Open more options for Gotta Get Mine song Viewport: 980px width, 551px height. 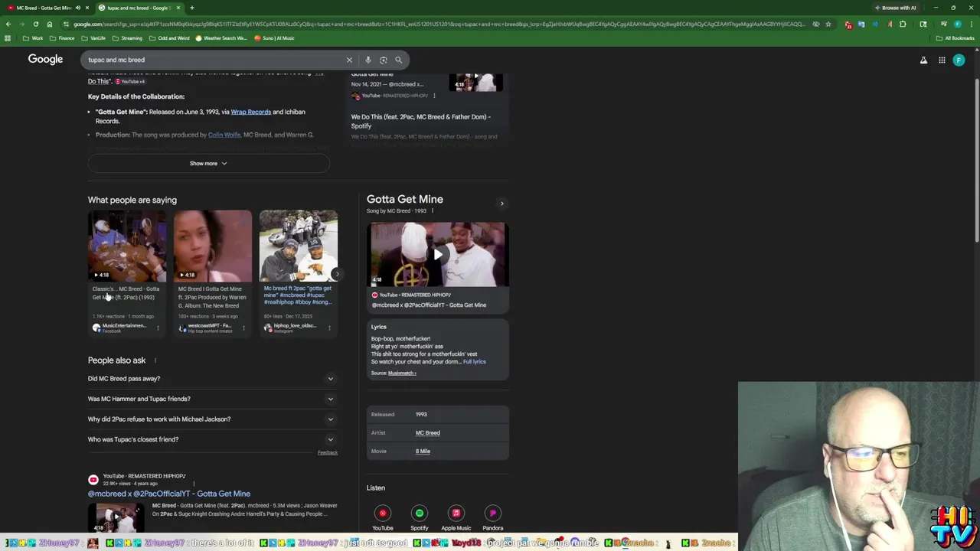[432, 210]
